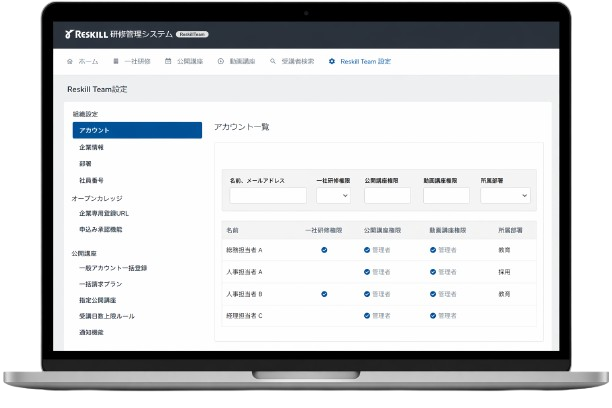Go to 企業専用登録URL settings
Screen dimensions: 612x408
pyautogui.click(x=104, y=213)
